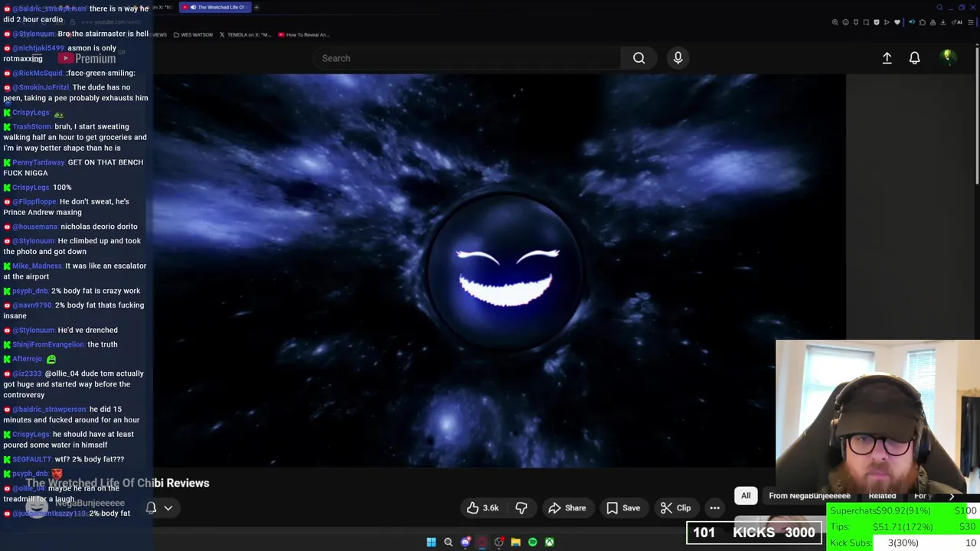Open File Explorer in taskbar
The image size is (980, 551).
515,542
